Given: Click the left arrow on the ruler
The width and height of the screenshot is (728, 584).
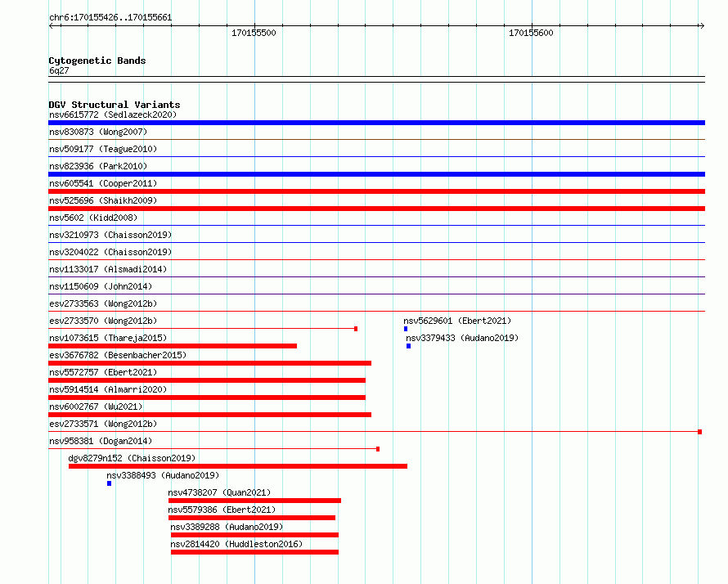Looking at the screenshot, I should pos(52,26).
